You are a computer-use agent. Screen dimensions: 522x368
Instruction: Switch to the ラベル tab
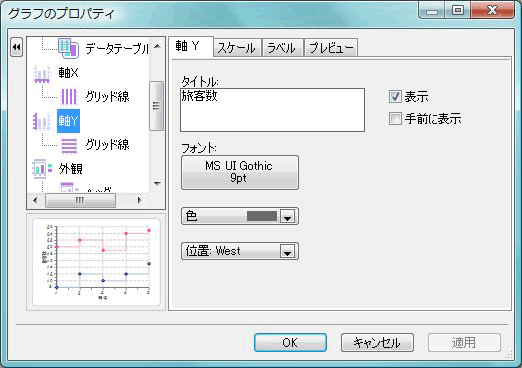[x=282, y=48]
